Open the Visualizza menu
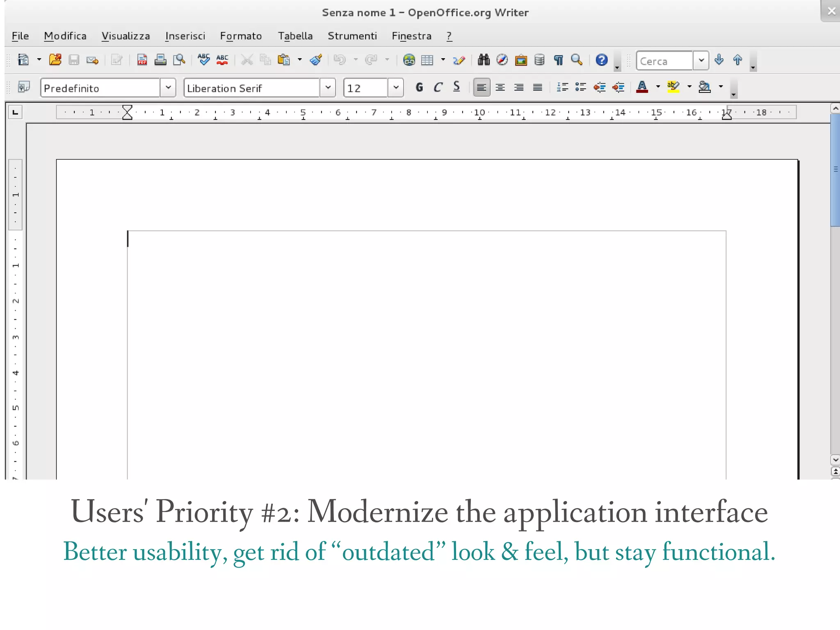Screen dimensions: 840x630 click(126, 36)
